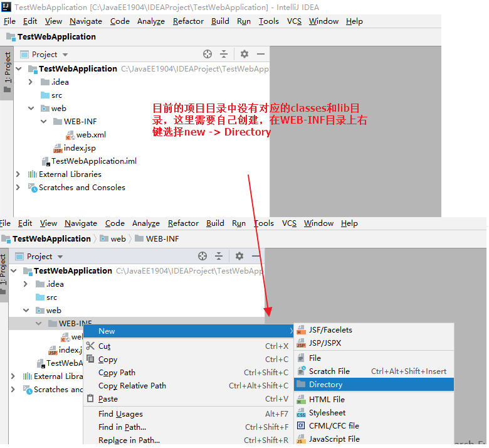
Task: Choose File in New submenu
Action: (x=374, y=358)
